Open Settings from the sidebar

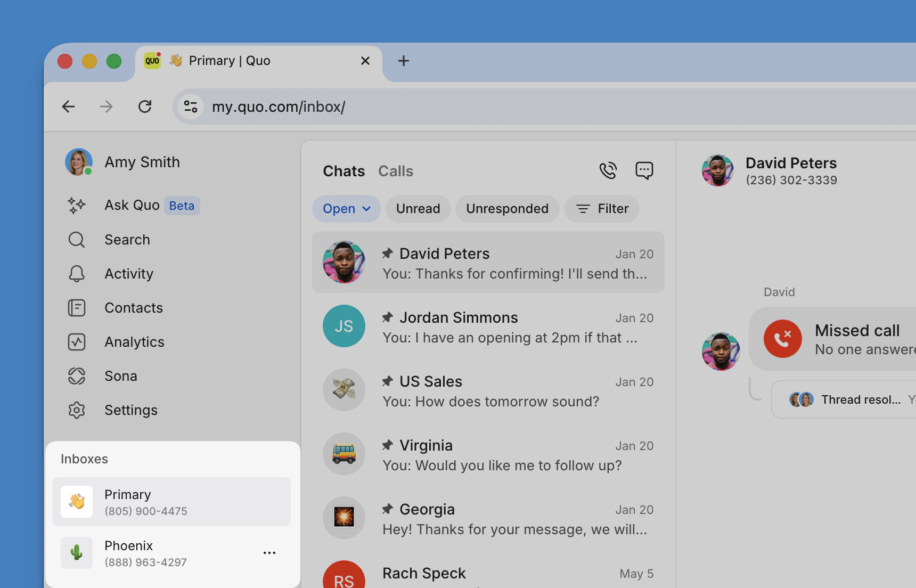[x=131, y=410]
